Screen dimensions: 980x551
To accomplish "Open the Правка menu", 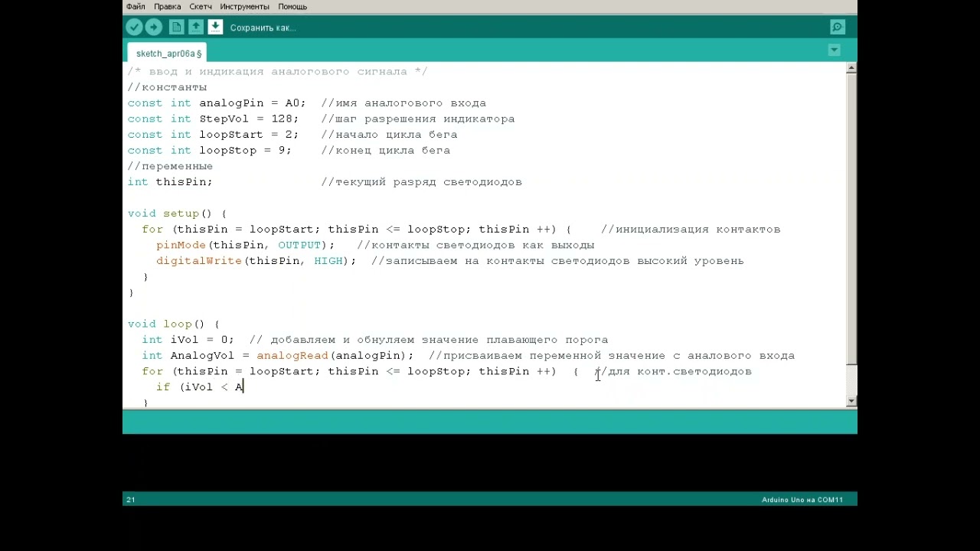I will click(168, 6).
